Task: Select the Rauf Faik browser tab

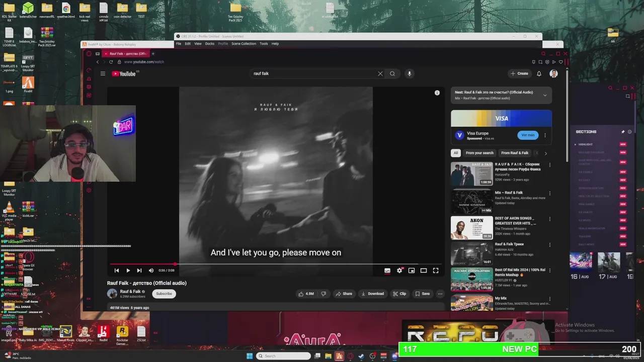Action: tap(125, 54)
